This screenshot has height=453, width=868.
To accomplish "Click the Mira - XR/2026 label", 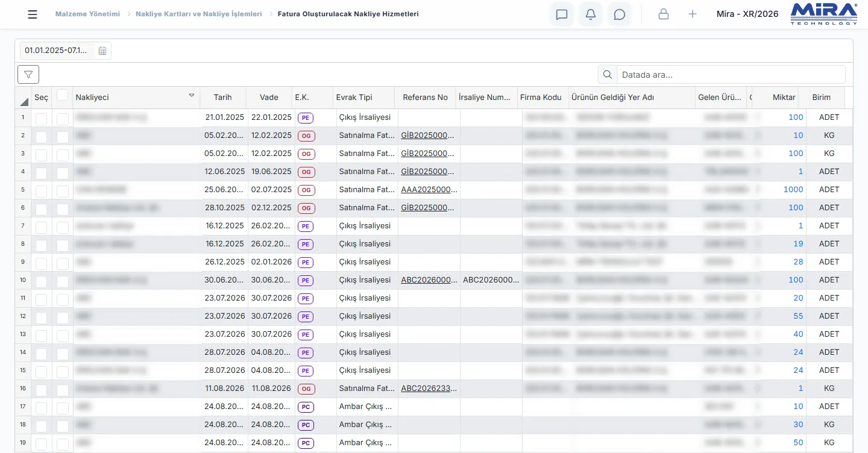I will click(x=747, y=14).
